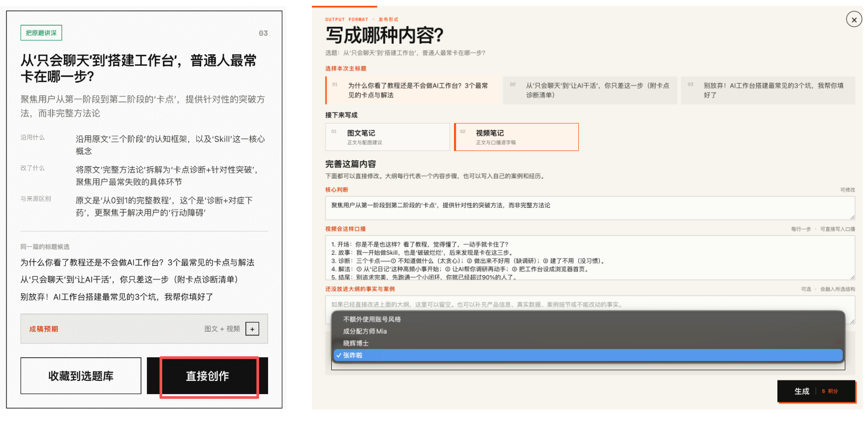Image resolution: width=868 pixels, height=422 pixels.
Task: Click the 直接创作 button
Action: [x=208, y=376]
